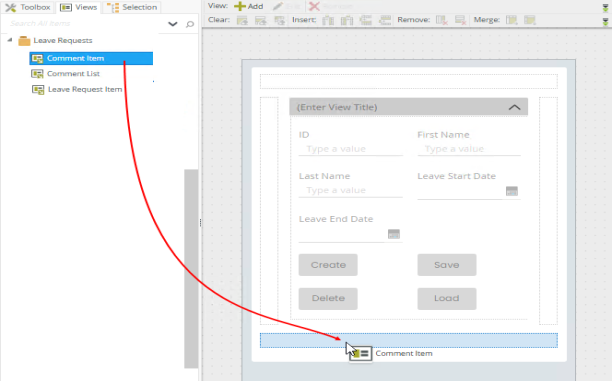The image size is (612, 381).
Task: Click the Delete button
Action: [328, 299]
